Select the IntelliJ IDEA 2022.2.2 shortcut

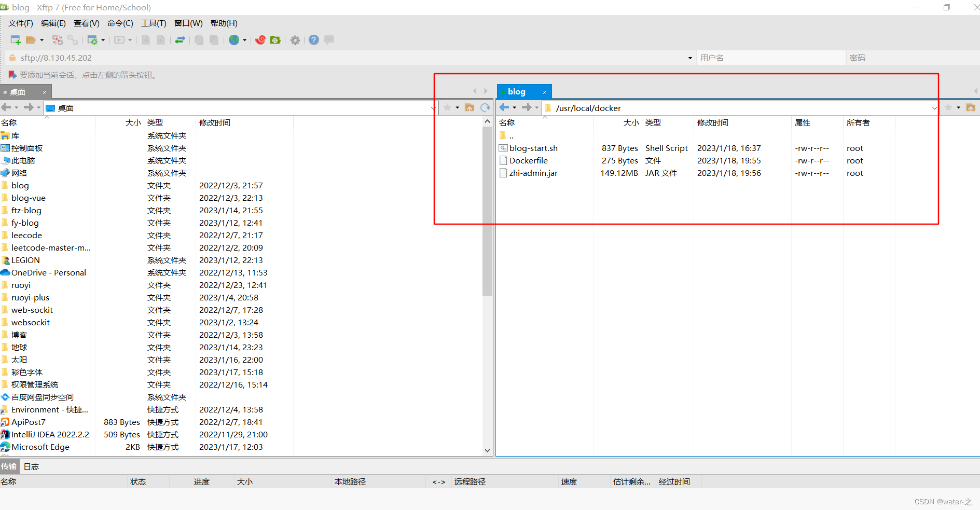(x=50, y=435)
